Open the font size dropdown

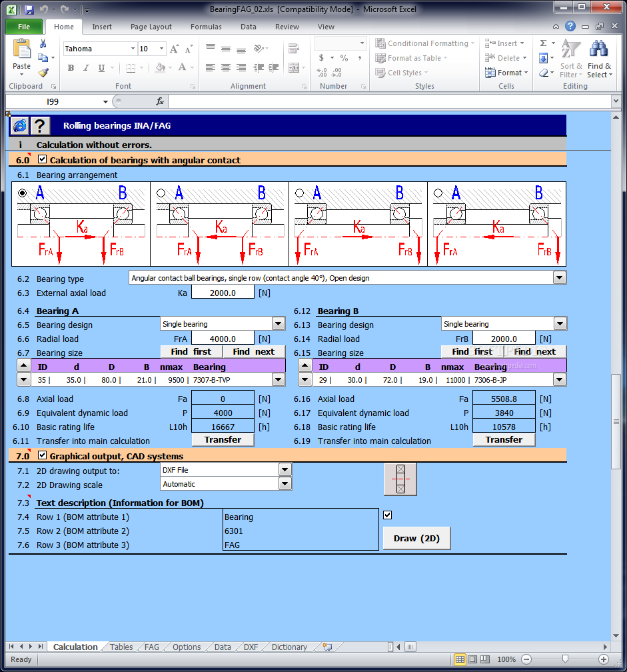pyautogui.click(x=161, y=49)
